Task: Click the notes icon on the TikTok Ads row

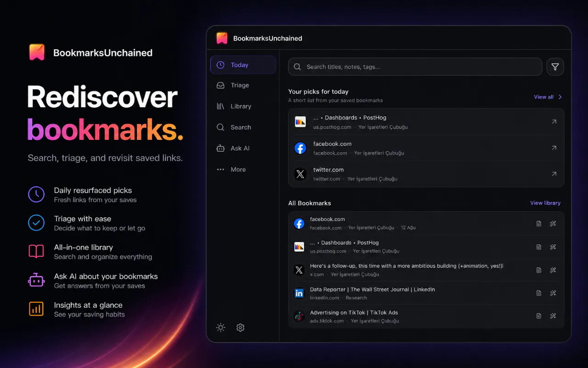Action: pos(539,316)
